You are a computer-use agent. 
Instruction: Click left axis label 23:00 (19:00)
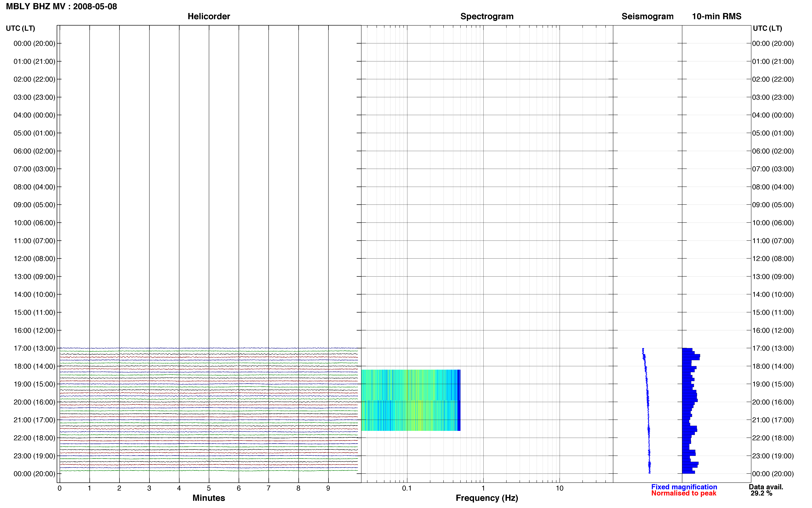coord(34,456)
